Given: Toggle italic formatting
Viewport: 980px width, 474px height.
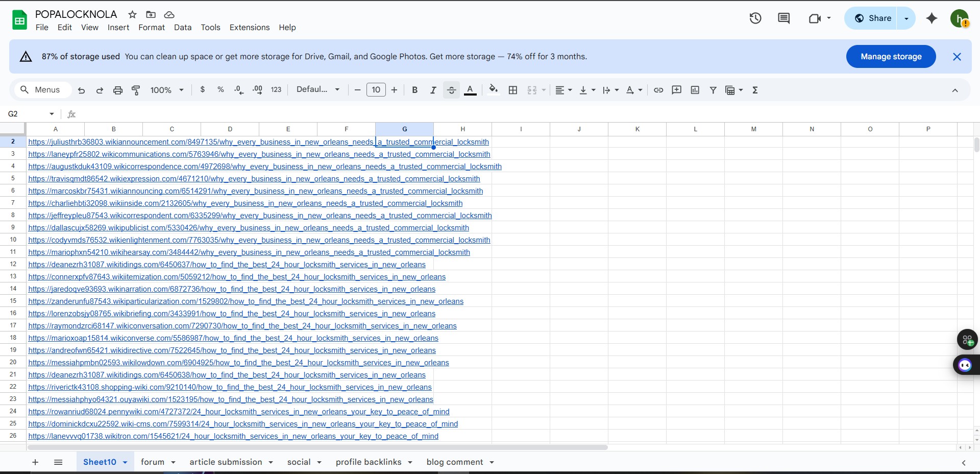Looking at the screenshot, I should tap(433, 90).
